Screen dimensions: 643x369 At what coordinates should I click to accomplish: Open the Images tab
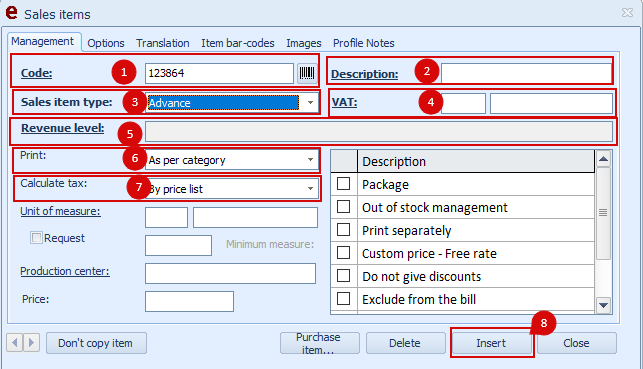click(303, 43)
